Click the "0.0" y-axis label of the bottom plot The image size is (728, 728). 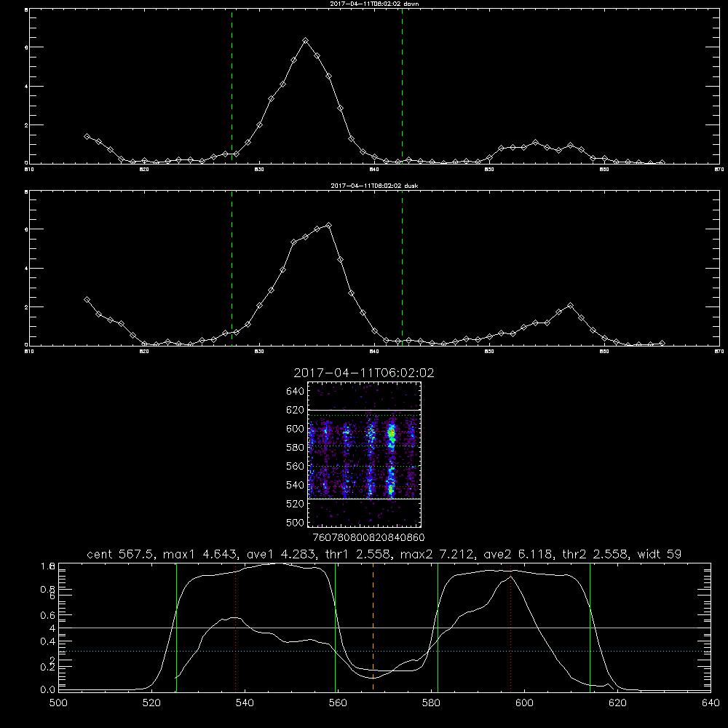(48, 690)
